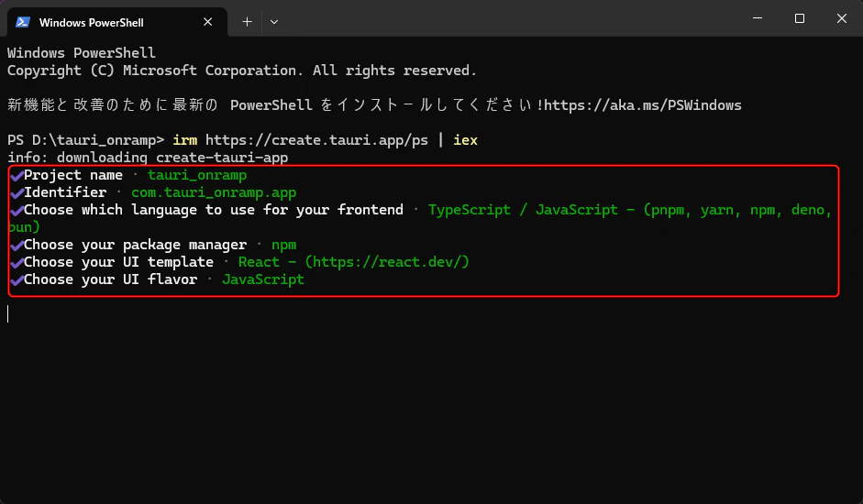This screenshot has height=504, width=863.
Task: Close the terminal window
Action: (x=842, y=18)
